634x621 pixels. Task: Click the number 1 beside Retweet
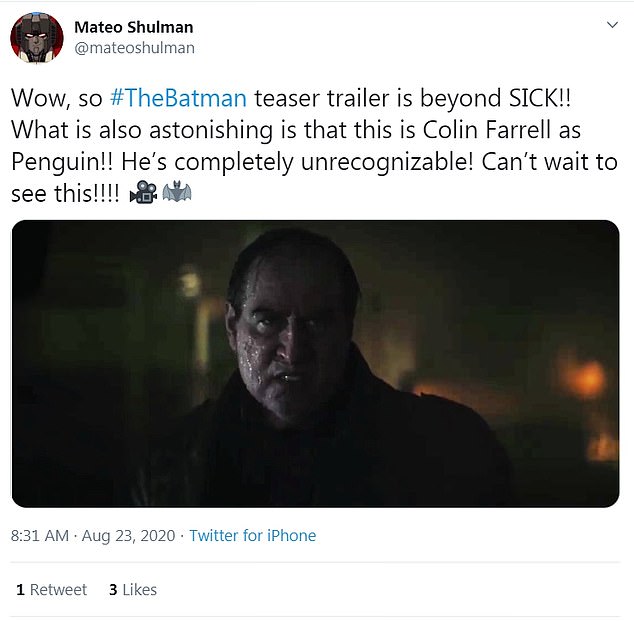pos(19,589)
